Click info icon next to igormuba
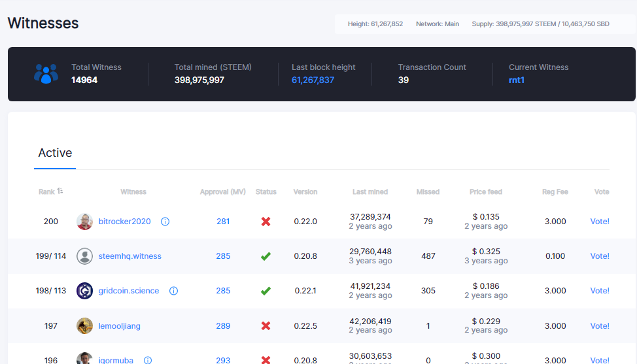Image resolution: width=637 pixels, height=364 pixels. point(148,360)
